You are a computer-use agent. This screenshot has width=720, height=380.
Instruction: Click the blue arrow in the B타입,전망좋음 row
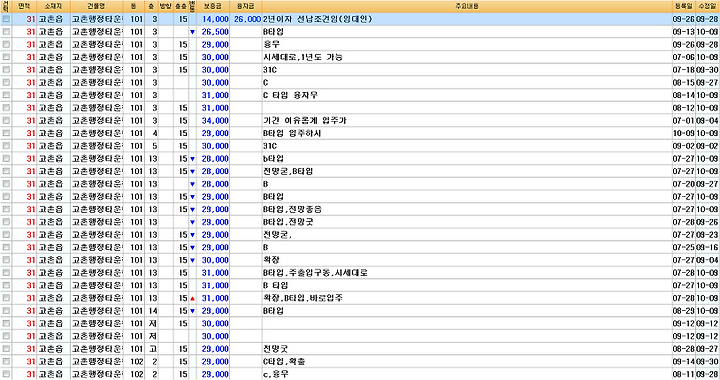click(x=192, y=210)
